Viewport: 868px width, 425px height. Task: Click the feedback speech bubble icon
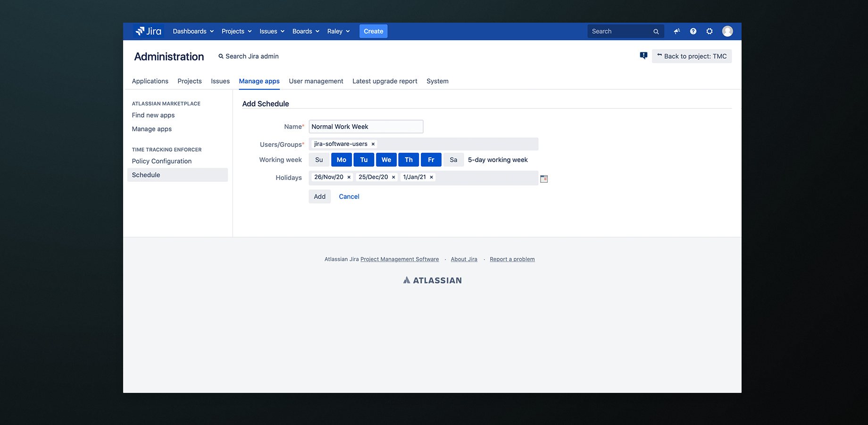pos(643,56)
